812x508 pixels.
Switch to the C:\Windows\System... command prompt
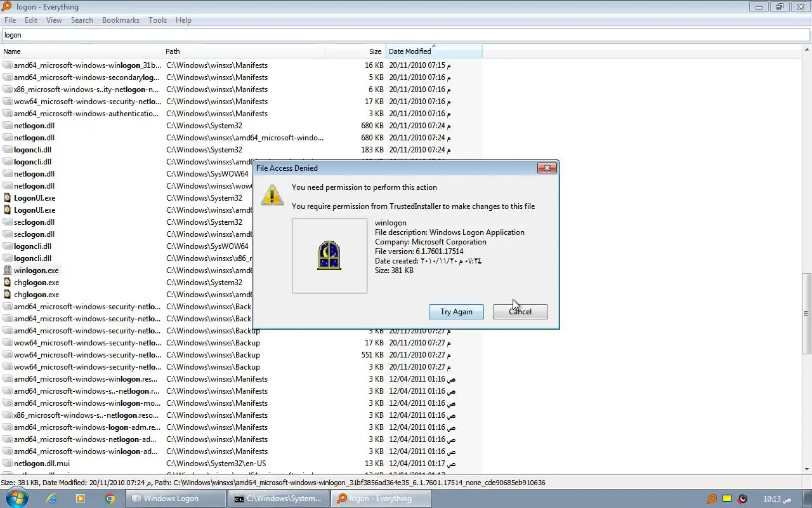click(x=278, y=498)
